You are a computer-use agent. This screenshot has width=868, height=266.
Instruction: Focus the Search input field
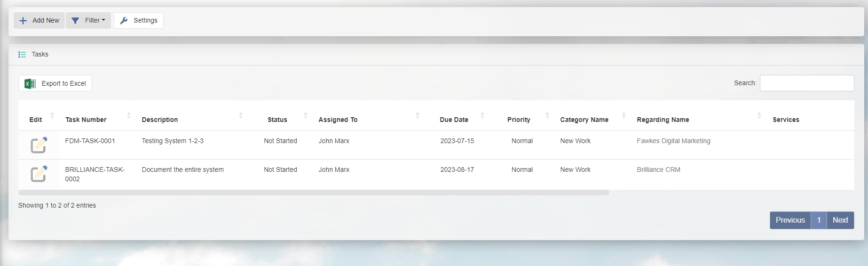coord(806,83)
